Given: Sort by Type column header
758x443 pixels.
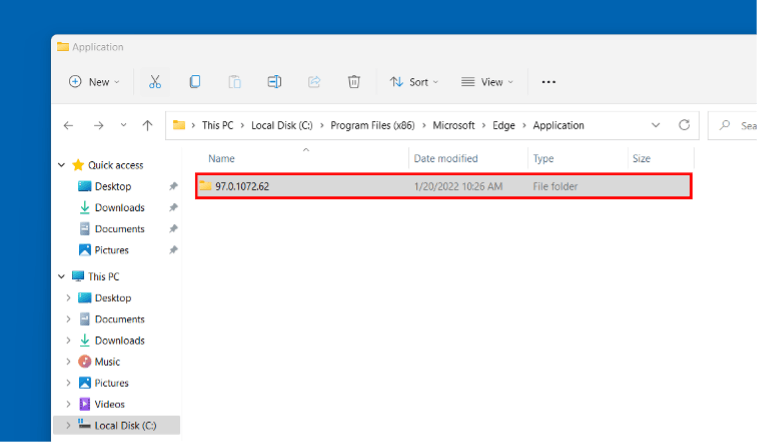Looking at the screenshot, I should point(543,159).
